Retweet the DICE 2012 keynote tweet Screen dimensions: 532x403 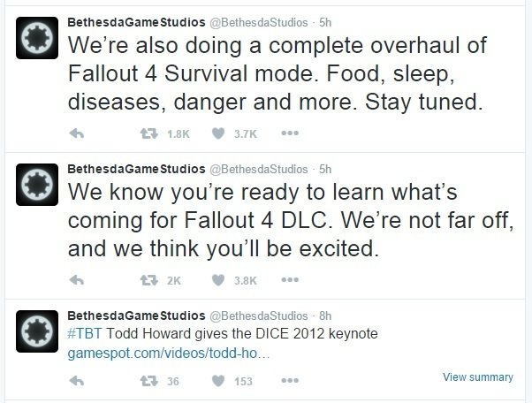(149, 381)
